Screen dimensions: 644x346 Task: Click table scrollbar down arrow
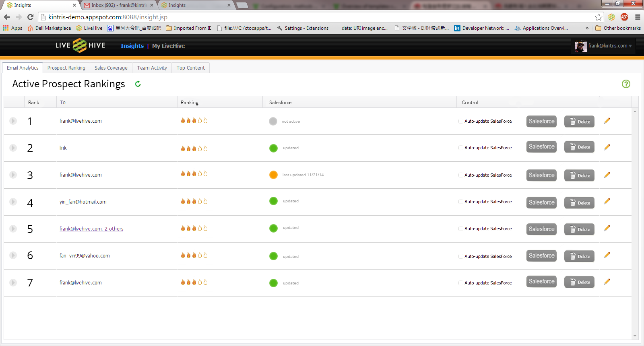pos(635,336)
